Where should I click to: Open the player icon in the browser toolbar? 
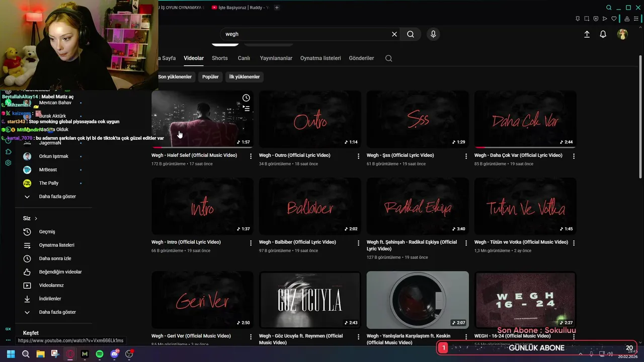[605, 19]
